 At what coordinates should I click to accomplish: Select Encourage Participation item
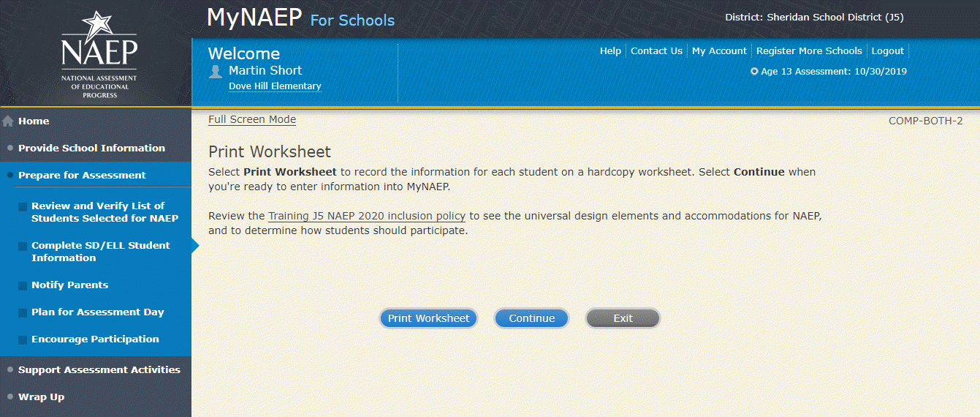pyautogui.click(x=95, y=339)
